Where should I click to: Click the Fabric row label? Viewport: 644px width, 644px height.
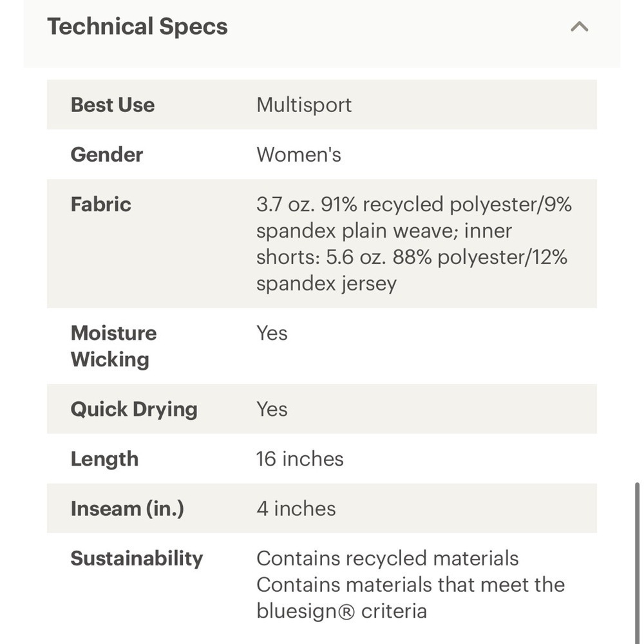tap(101, 204)
